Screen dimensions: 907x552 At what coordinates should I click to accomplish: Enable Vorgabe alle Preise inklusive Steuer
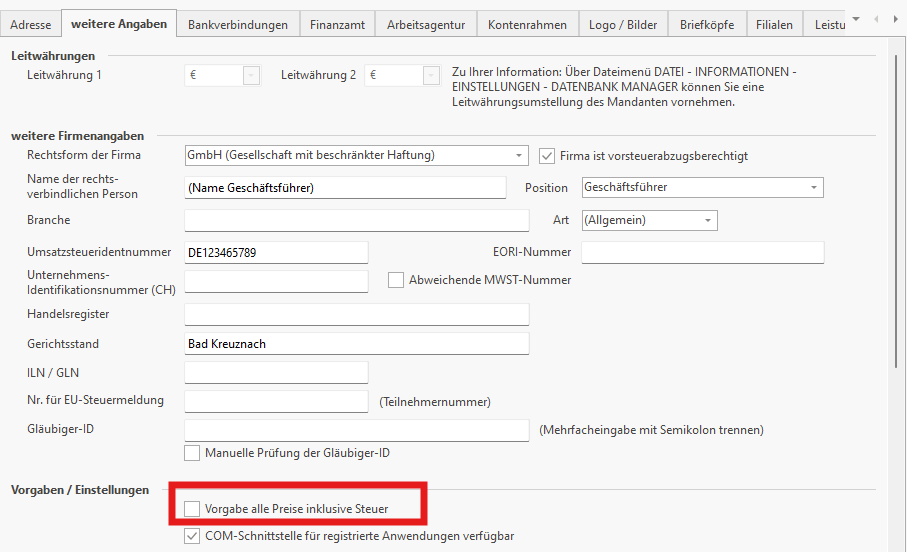pos(192,509)
